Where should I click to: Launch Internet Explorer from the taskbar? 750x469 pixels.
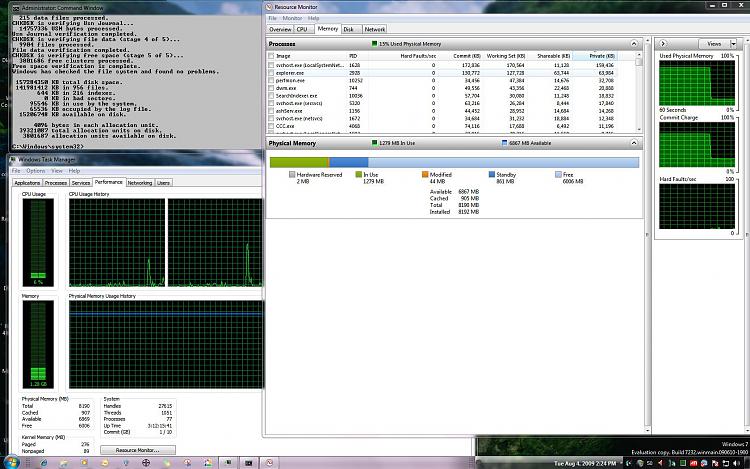44,463
